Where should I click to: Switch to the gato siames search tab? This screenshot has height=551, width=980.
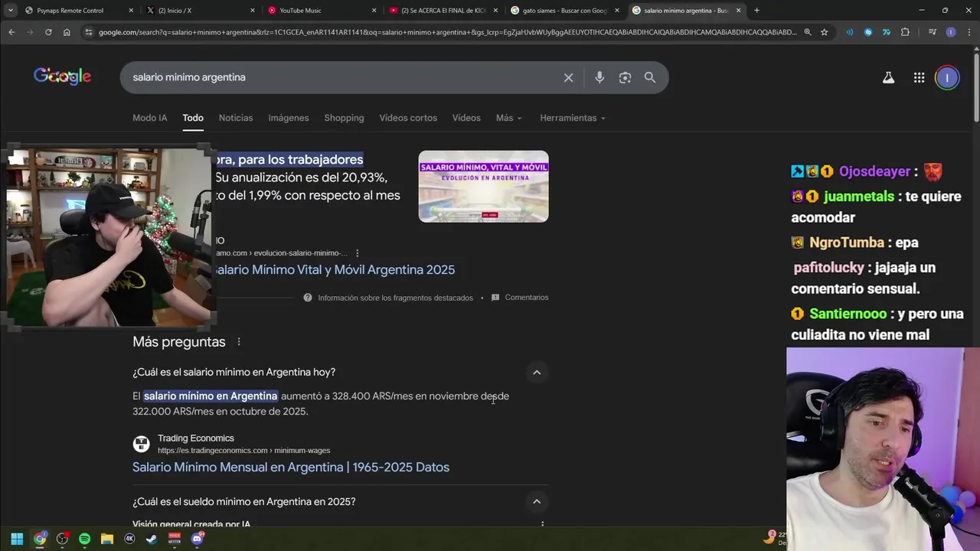[564, 11]
